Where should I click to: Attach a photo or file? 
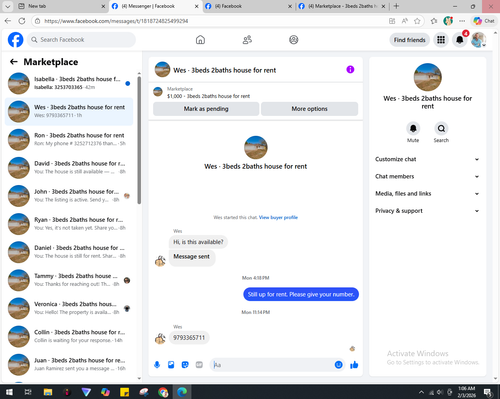tap(171, 365)
